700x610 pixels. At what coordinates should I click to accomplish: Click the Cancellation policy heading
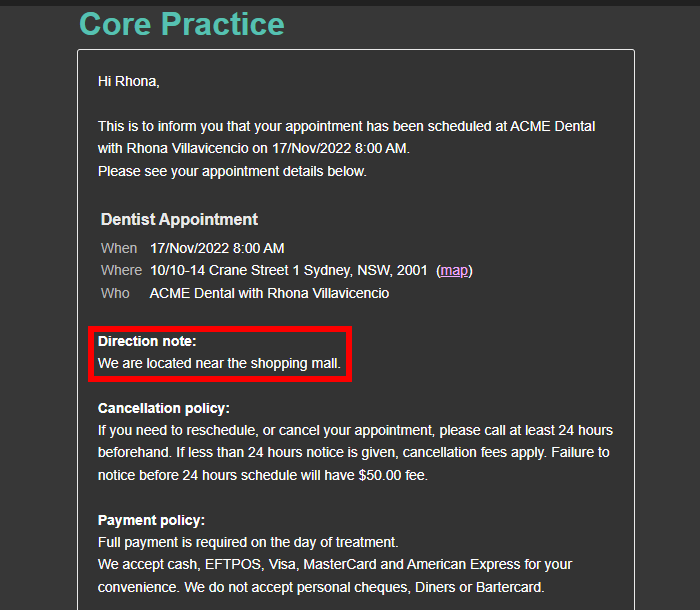point(163,408)
